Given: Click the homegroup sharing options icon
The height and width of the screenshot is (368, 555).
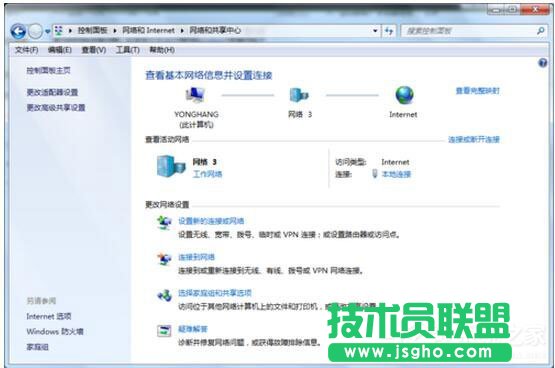Looking at the screenshot, I should [164, 295].
